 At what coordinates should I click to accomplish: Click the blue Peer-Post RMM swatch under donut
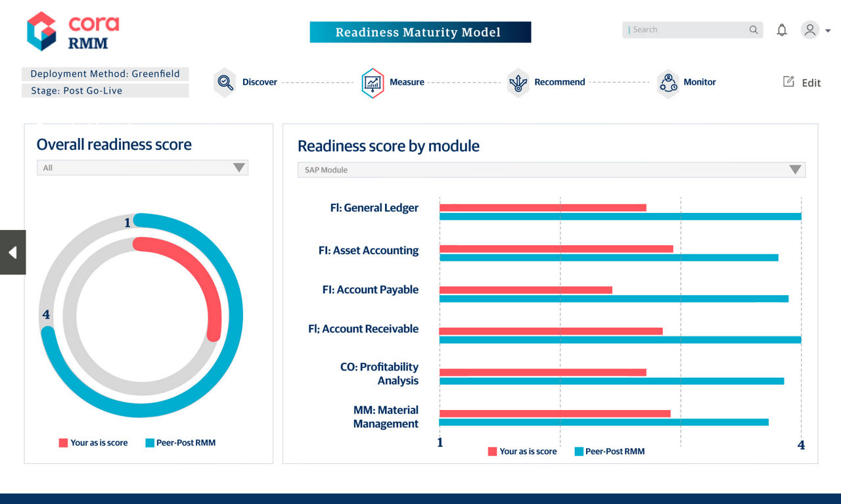pos(150,443)
